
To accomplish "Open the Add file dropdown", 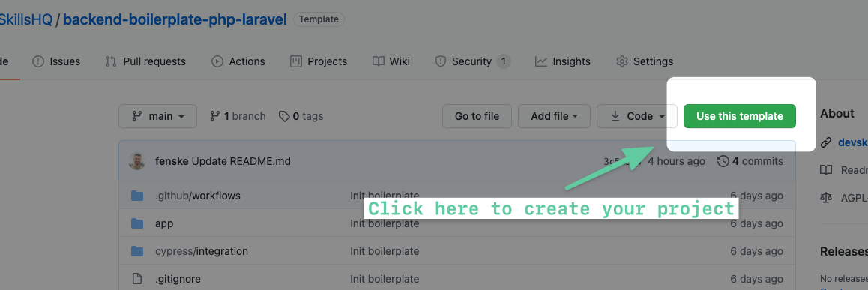I will click(x=554, y=116).
